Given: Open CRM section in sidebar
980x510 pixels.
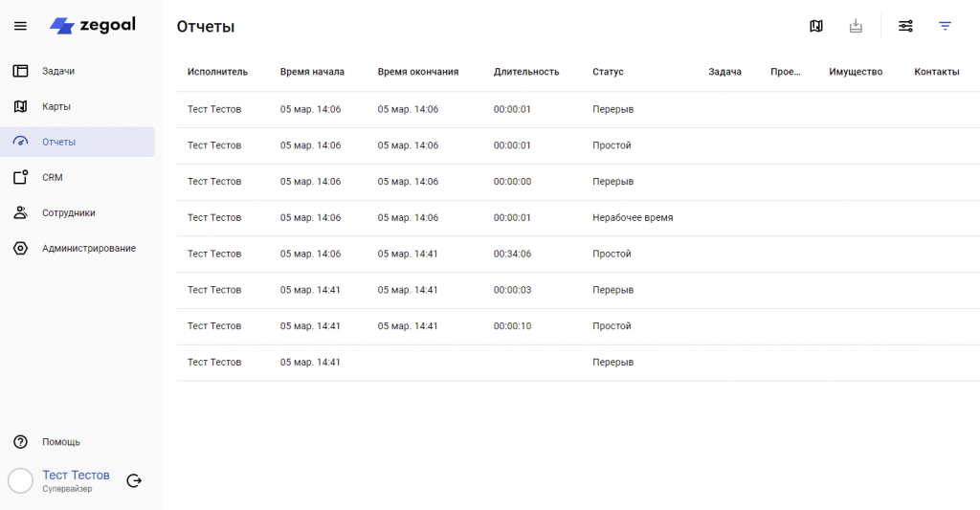Looking at the screenshot, I should [52, 177].
